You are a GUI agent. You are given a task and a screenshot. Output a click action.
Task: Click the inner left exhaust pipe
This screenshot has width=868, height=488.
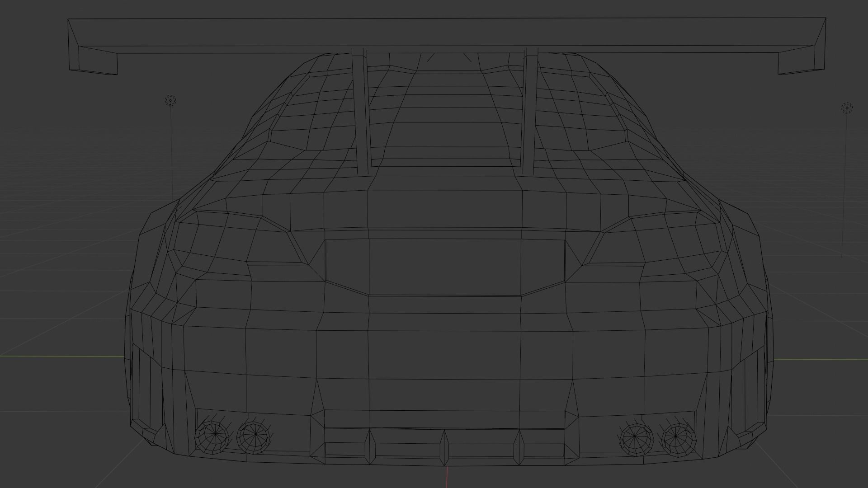(254, 436)
